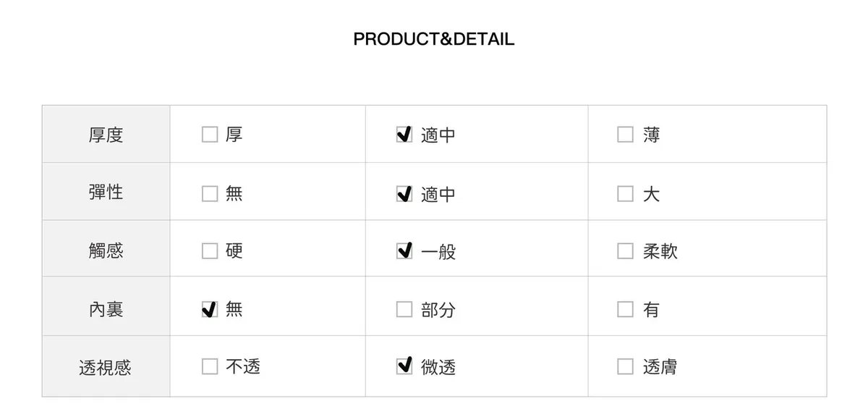Check the 透膚 checkbox
The height and width of the screenshot is (417, 868).
625,367
